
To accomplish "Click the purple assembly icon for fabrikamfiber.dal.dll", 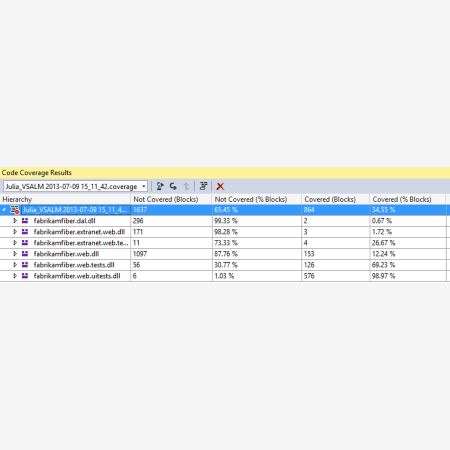I will click(25, 221).
